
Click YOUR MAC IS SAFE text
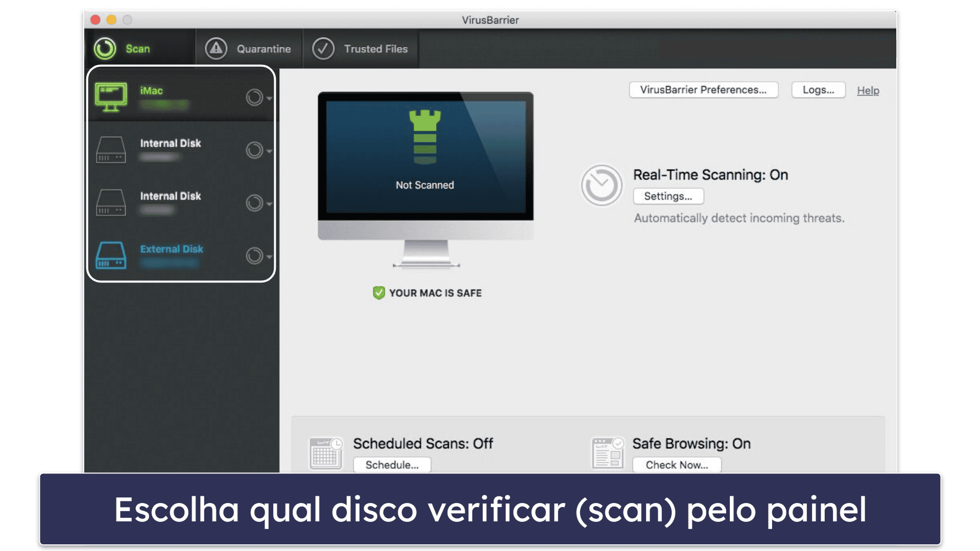(x=435, y=293)
